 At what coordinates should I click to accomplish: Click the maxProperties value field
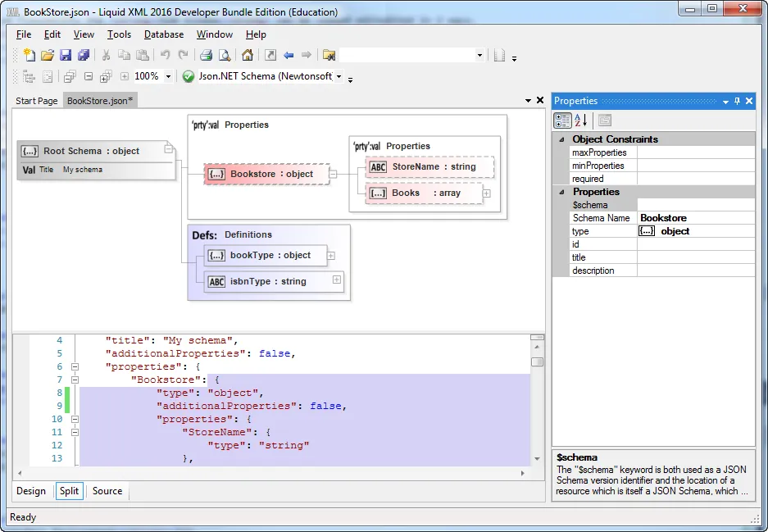[695, 152]
